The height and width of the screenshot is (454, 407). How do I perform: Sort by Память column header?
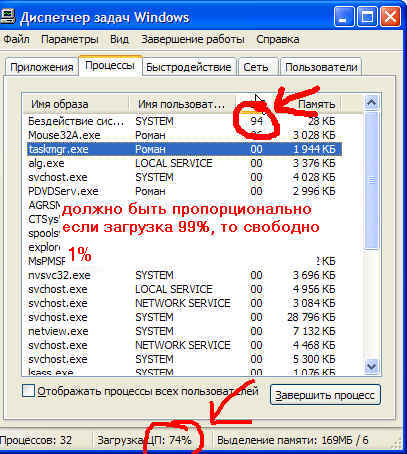click(x=306, y=104)
